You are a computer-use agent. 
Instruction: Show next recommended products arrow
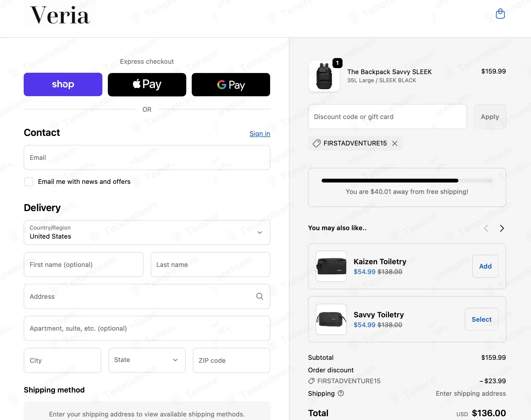tap(502, 228)
